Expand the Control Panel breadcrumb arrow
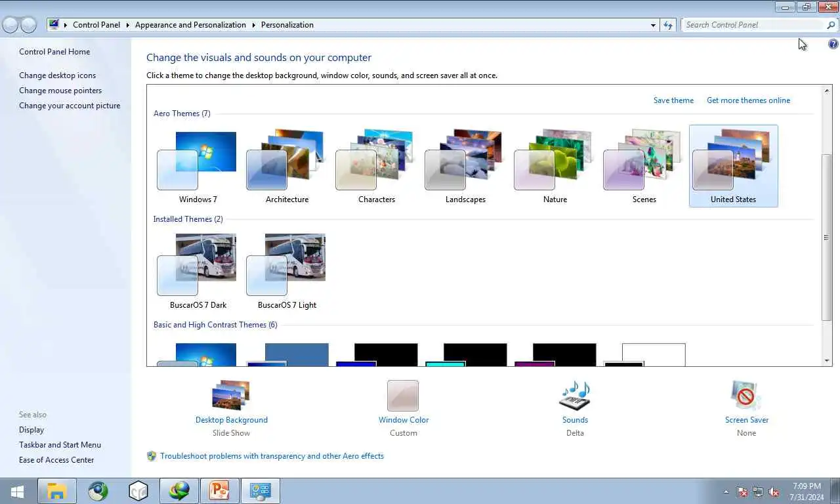840x504 pixels. pyautogui.click(x=127, y=25)
